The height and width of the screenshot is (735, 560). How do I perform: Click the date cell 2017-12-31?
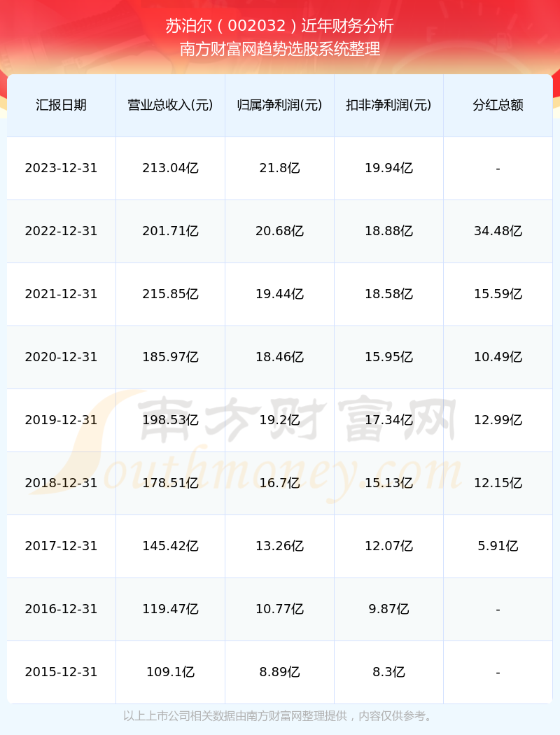pyautogui.click(x=62, y=546)
